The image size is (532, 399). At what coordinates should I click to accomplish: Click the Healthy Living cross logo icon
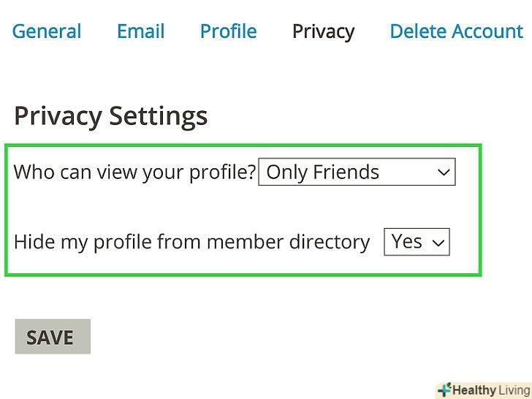pos(444,390)
